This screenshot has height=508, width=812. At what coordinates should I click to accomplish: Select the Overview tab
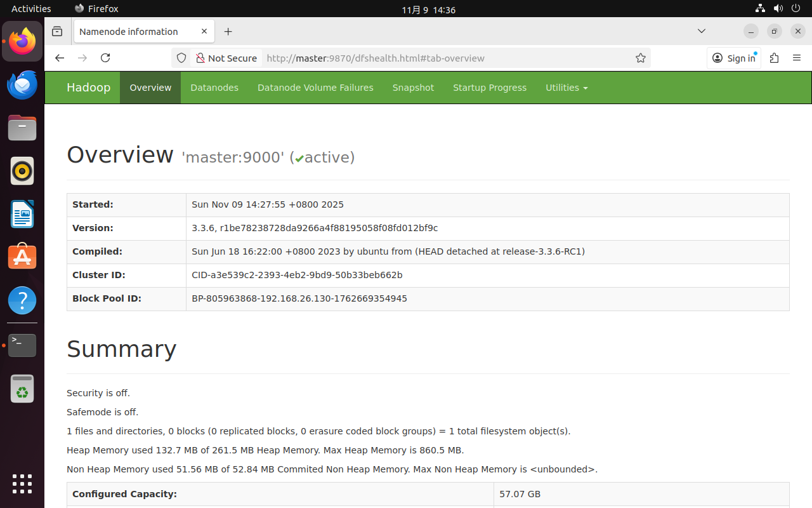(x=150, y=88)
